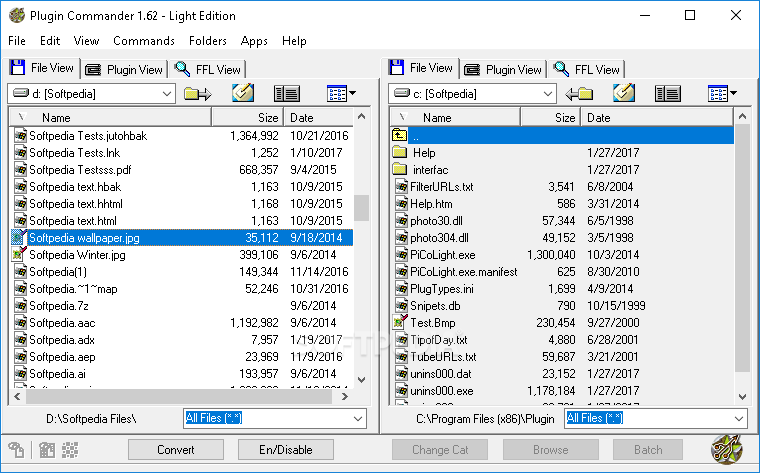Switch to Plugin View tab in right pane
The image size is (760, 473).
tap(503, 70)
